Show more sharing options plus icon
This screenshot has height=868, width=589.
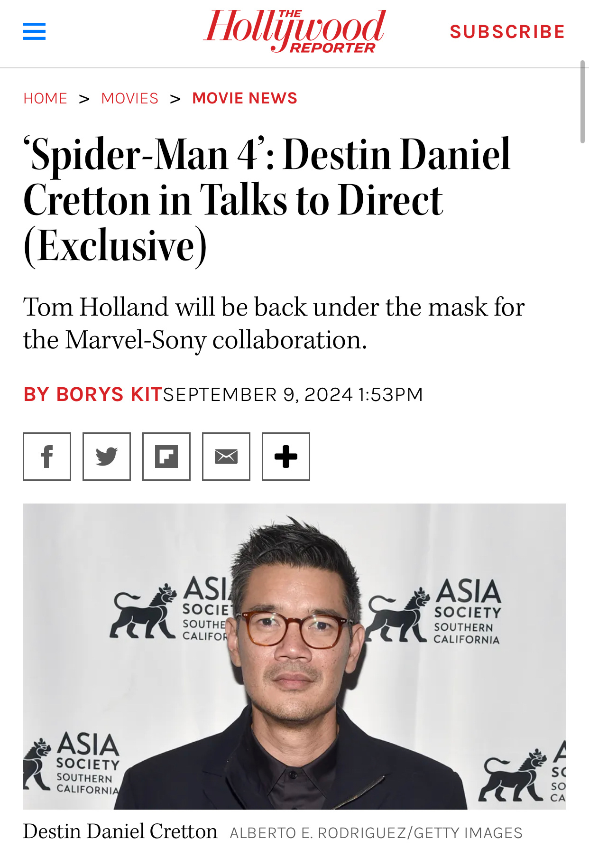(x=286, y=457)
